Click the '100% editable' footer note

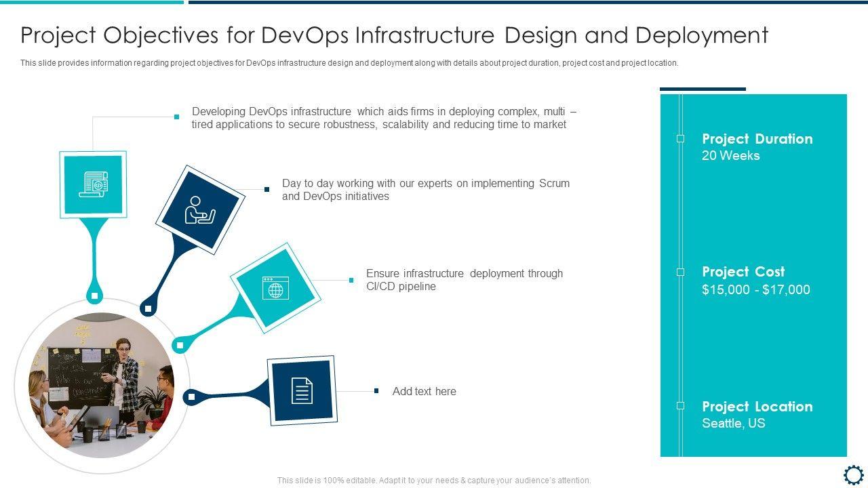coord(434,481)
